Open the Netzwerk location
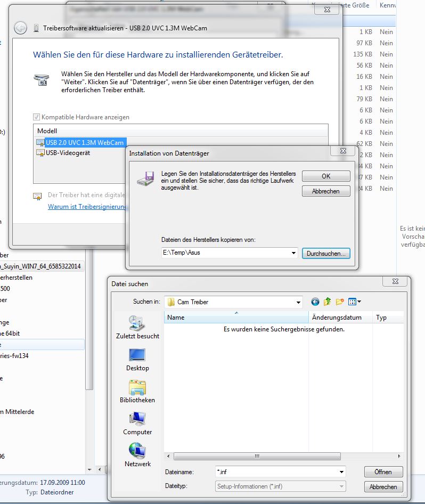 coord(137,455)
